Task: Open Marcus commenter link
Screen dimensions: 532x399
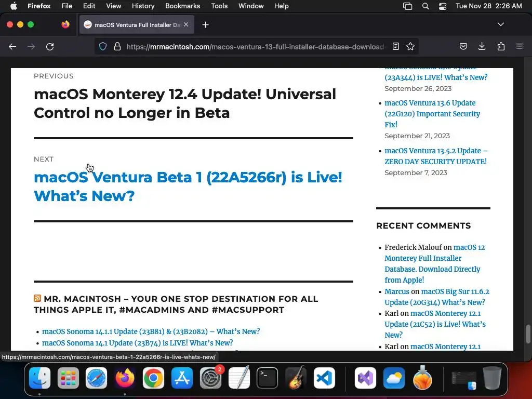Action: pos(397,291)
